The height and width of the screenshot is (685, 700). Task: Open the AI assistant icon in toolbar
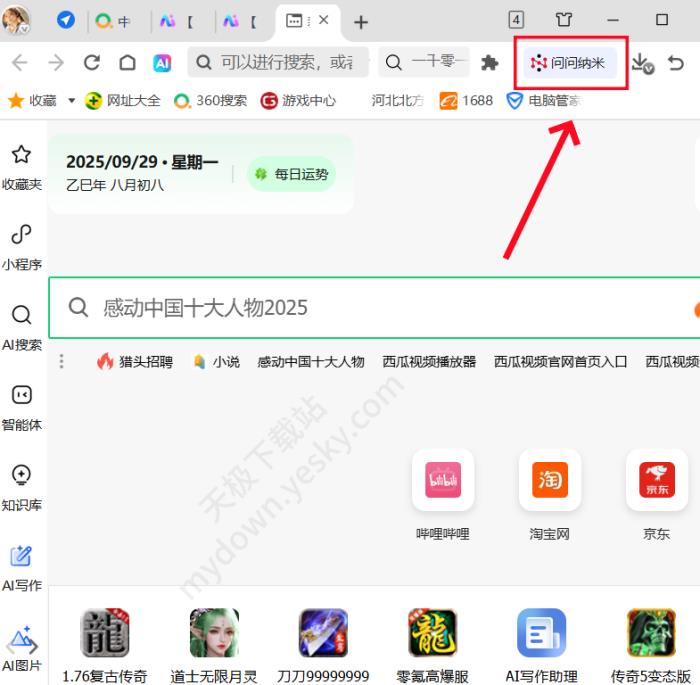[x=162, y=63]
